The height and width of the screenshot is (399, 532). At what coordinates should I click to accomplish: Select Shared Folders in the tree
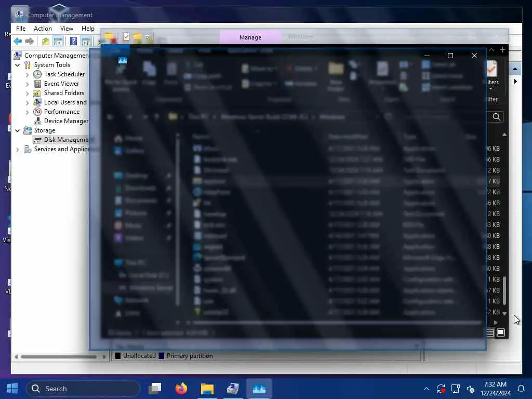pos(64,92)
